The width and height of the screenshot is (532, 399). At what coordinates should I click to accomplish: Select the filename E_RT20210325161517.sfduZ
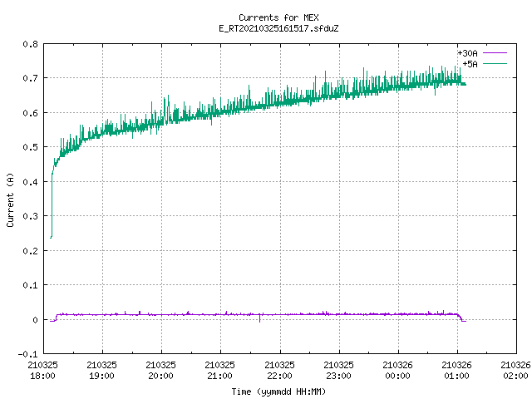tap(278, 28)
